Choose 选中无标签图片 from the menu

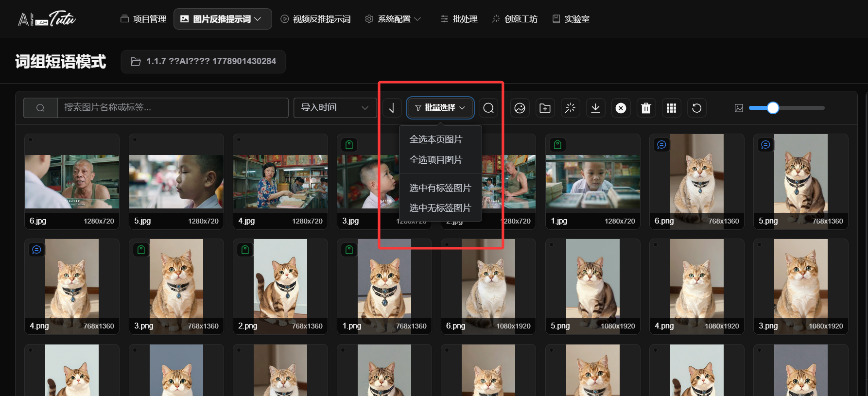tap(440, 208)
